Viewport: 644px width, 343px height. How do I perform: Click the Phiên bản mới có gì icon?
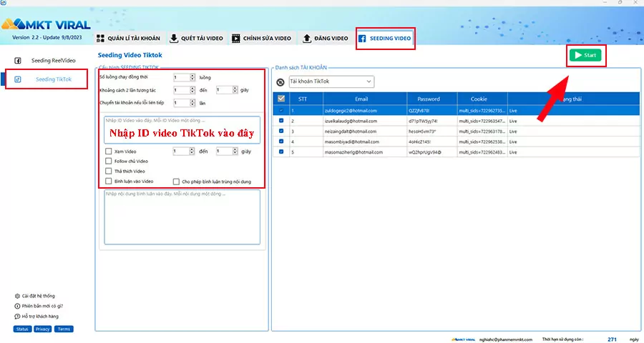[17, 306]
